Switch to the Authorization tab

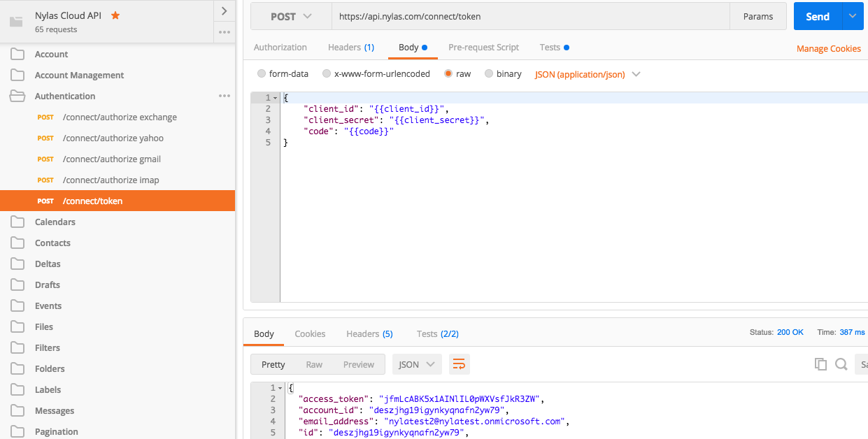280,48
